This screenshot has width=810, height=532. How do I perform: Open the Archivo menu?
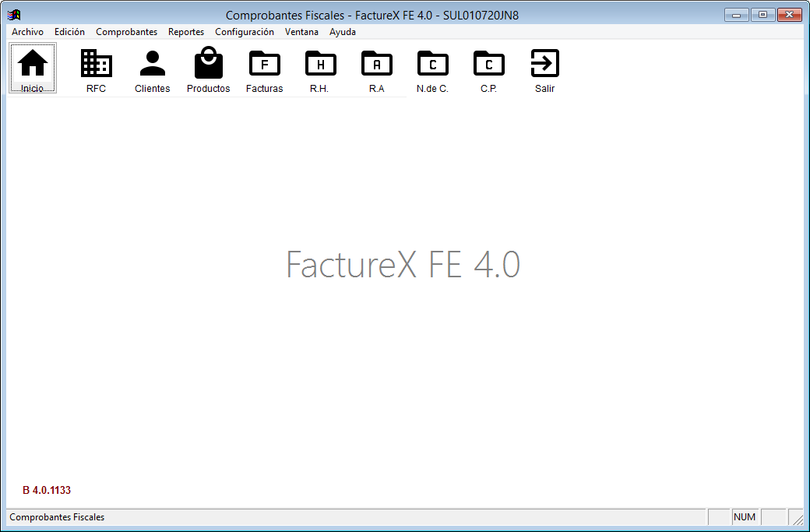pos(28,31)
